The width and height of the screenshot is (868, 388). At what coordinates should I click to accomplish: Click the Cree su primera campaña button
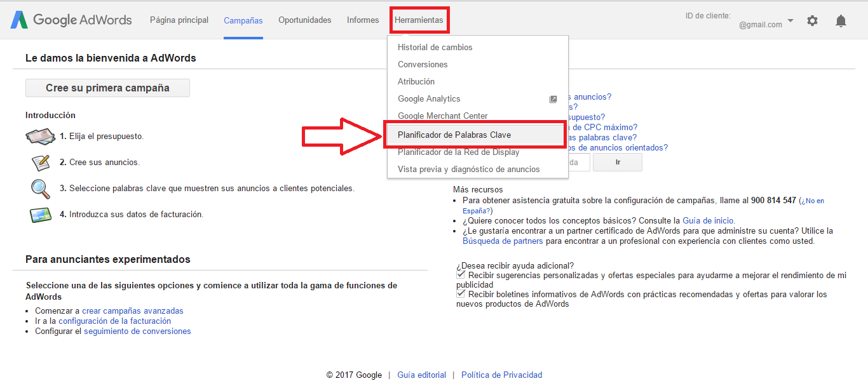(x=107, y=88)
